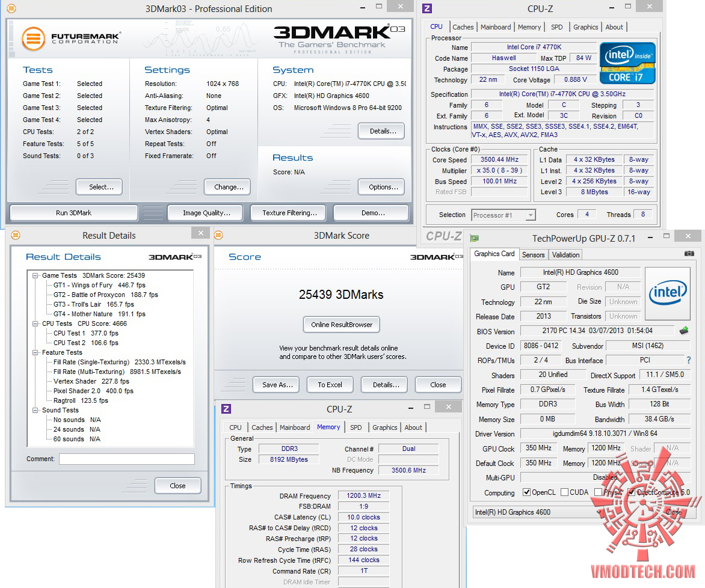
Task: Toggle the PhysX checkbox
Action: (x=598, y=492)
